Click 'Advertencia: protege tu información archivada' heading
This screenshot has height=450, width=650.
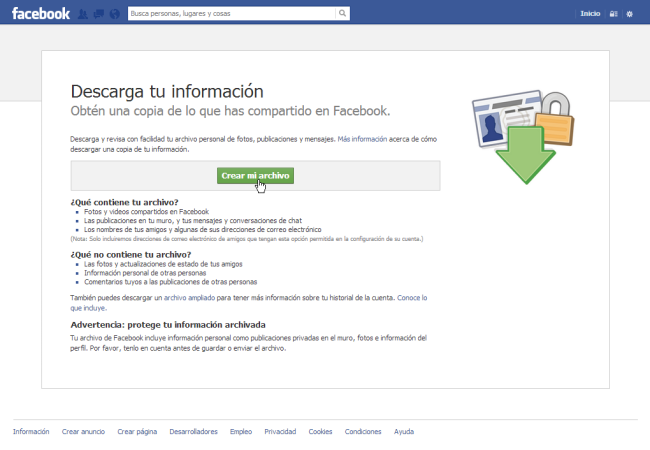pyautogui.click(x=168, y=324)
